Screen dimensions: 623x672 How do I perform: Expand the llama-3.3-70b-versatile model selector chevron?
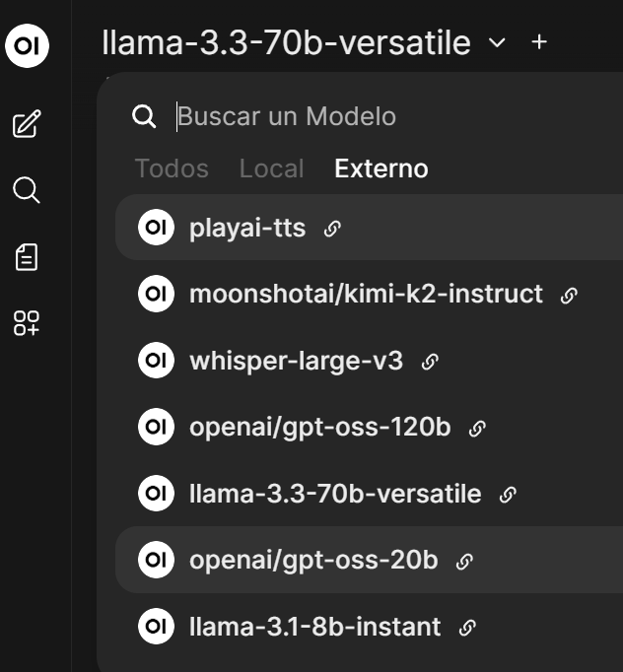click(x=497, y=42)
